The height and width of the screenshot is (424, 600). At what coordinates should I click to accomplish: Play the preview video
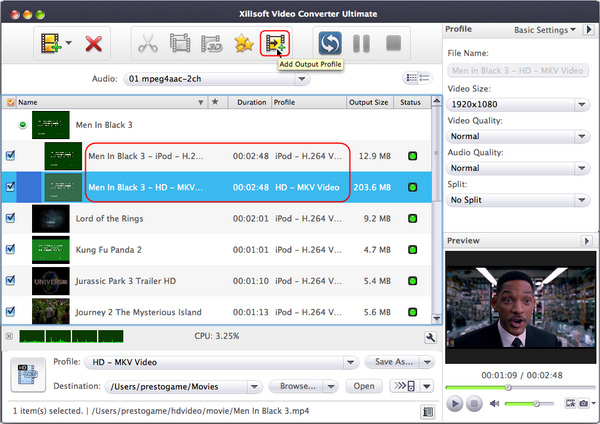point(455,403)
